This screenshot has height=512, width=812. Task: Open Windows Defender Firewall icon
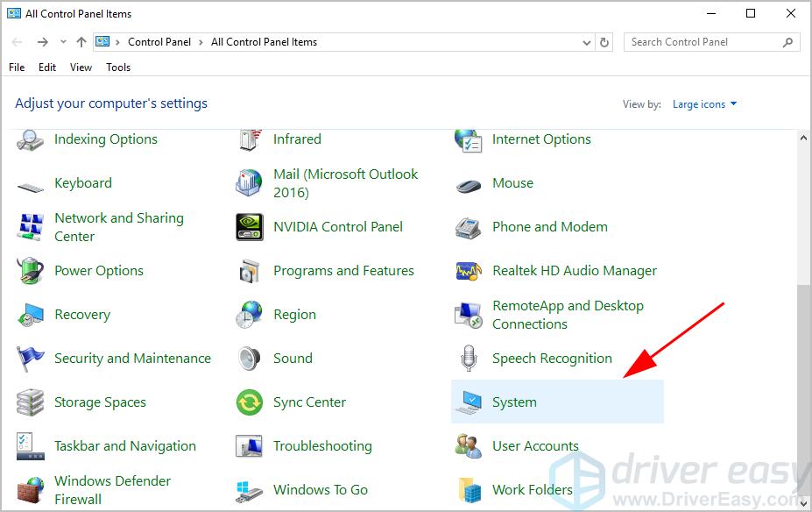coord(31,490)
